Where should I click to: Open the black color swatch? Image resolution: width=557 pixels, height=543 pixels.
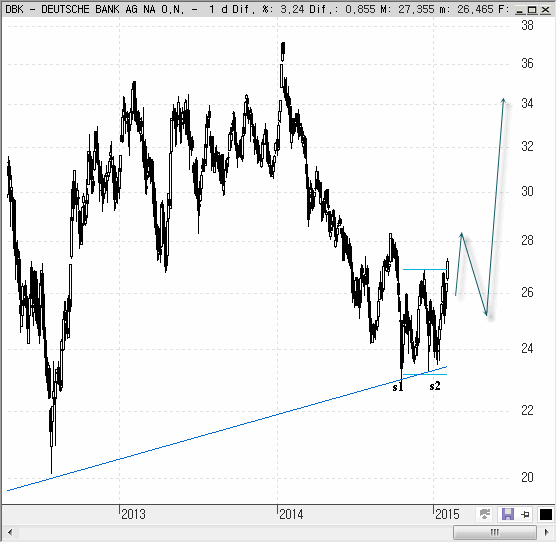coord(546,514)
